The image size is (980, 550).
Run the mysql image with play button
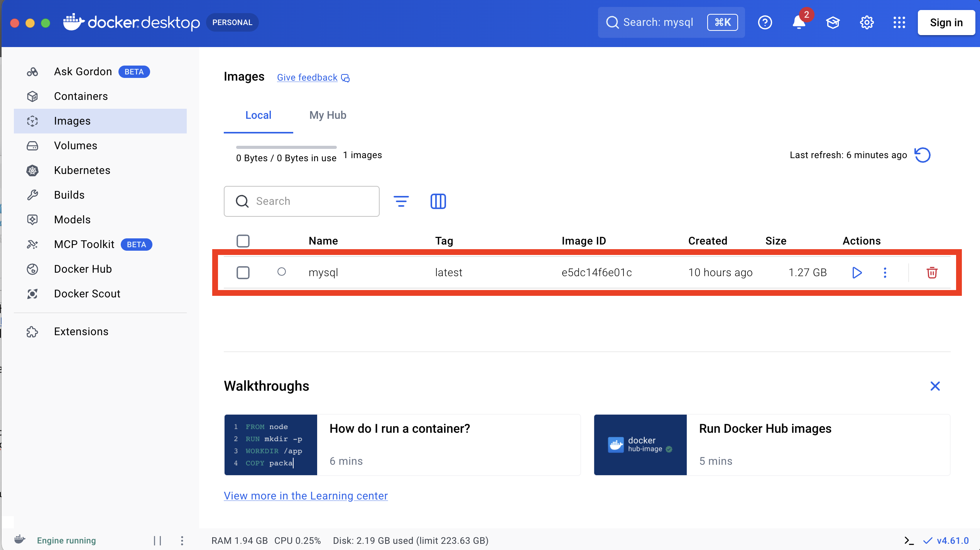click(857, 273)
